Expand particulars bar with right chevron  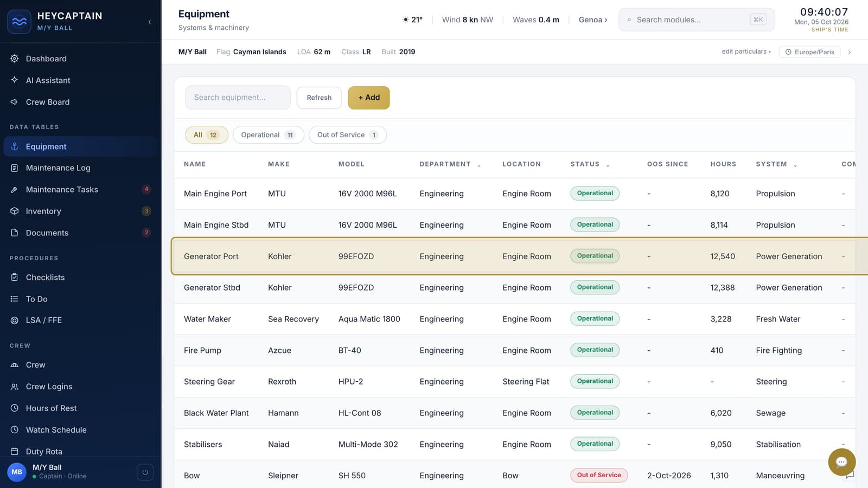(x=850, y=52)
